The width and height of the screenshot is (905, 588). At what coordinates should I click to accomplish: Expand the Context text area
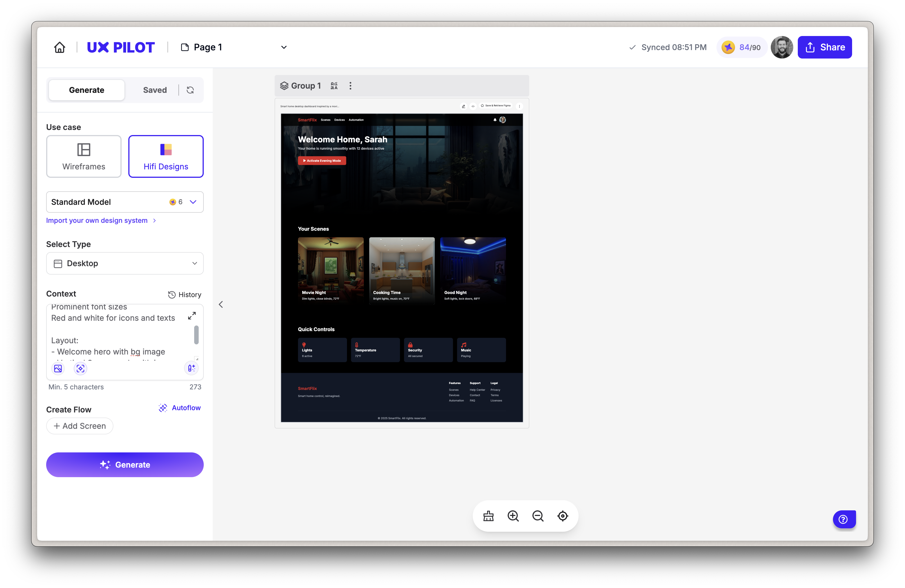[192, 315]
